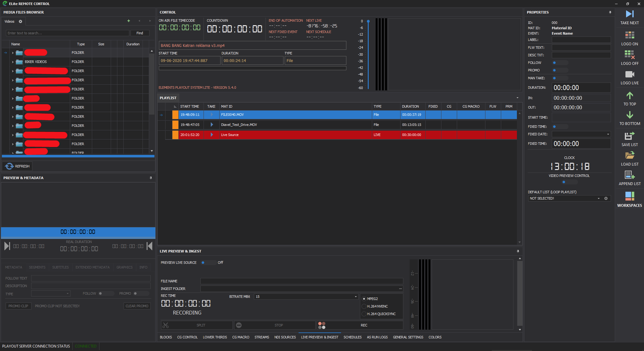644x351 pixels.
Task: Open the AS RUN LOGS tab
Action: (377, 337)
